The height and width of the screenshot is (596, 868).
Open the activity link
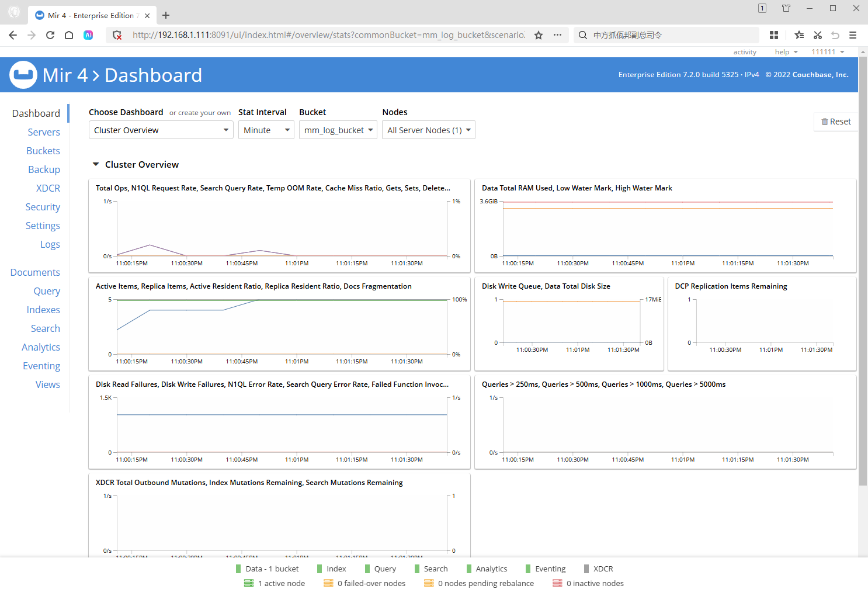pyautogui.click(x=745, y=52)
